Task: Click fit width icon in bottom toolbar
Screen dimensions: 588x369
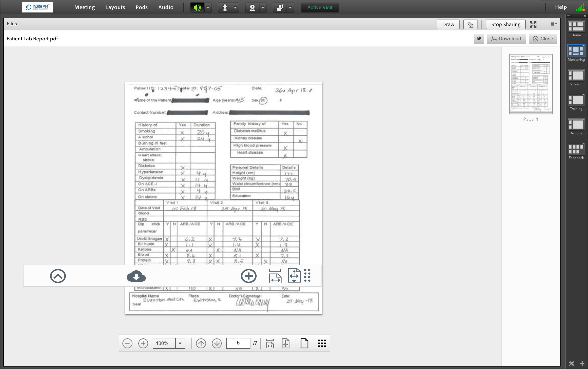Action: (x=270, y=343)
